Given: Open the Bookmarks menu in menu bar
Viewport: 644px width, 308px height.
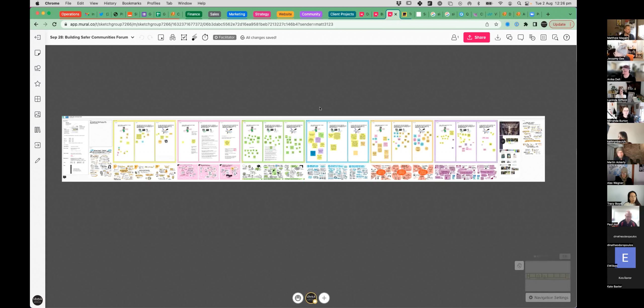Looking at the screenshot, I should pyautogui.click(x=132, y=3).
